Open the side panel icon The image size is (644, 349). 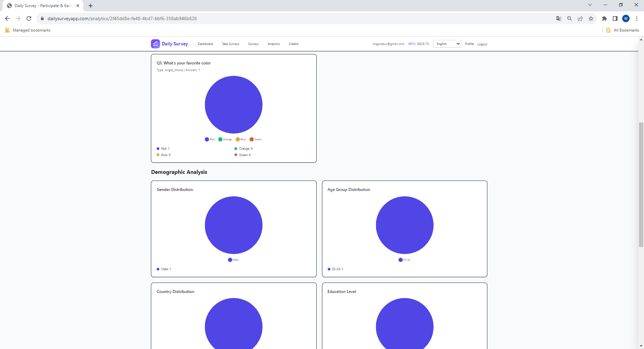point(615,18)
